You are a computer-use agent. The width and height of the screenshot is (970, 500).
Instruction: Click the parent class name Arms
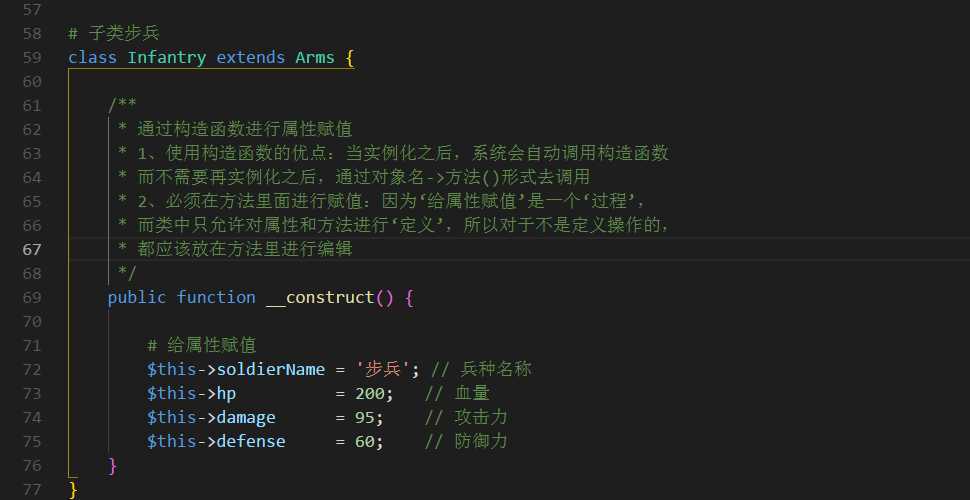(315, 58)
